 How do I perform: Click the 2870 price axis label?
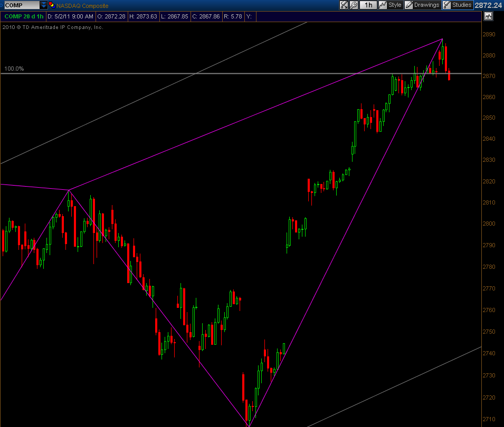click(x=489, y=76)
